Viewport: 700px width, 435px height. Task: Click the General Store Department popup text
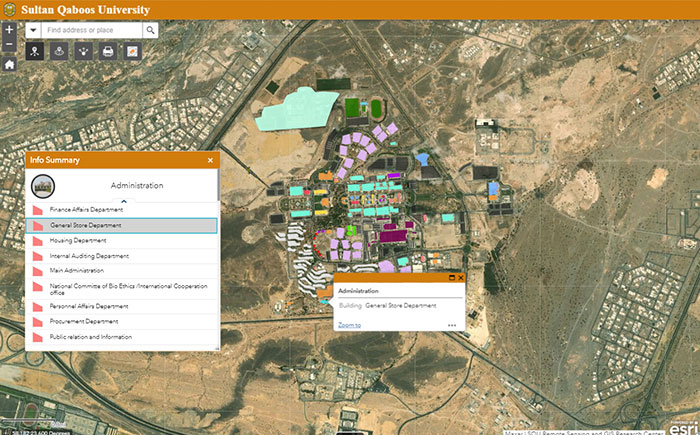coord(401,306)
